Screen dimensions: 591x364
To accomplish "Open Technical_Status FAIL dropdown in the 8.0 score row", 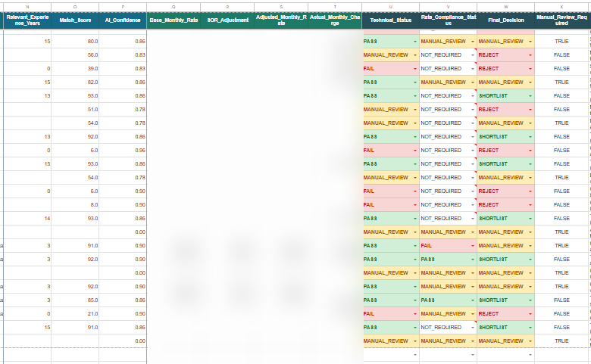I will click(x=415, y=205).
